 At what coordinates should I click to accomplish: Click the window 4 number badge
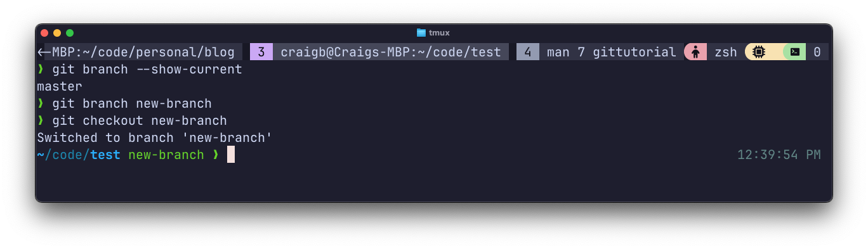tap(528, 52)
